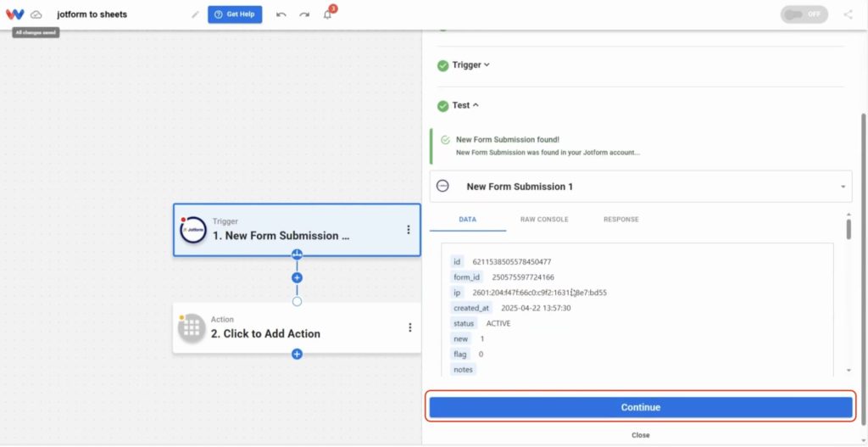Click the flag key label
Image resolution: width=868 pixels, height=447 pixels.
pos(460,354)
